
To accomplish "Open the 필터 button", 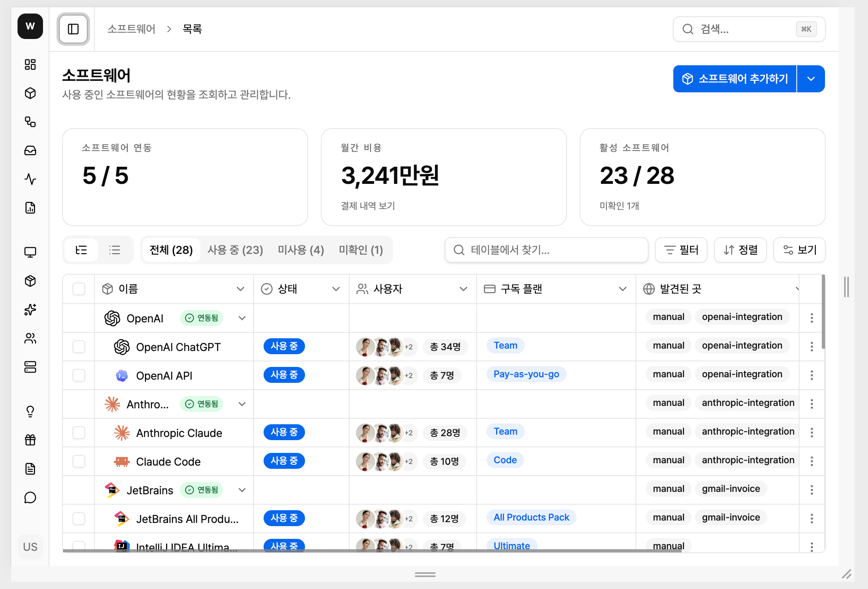I will [x=681, y=250].
